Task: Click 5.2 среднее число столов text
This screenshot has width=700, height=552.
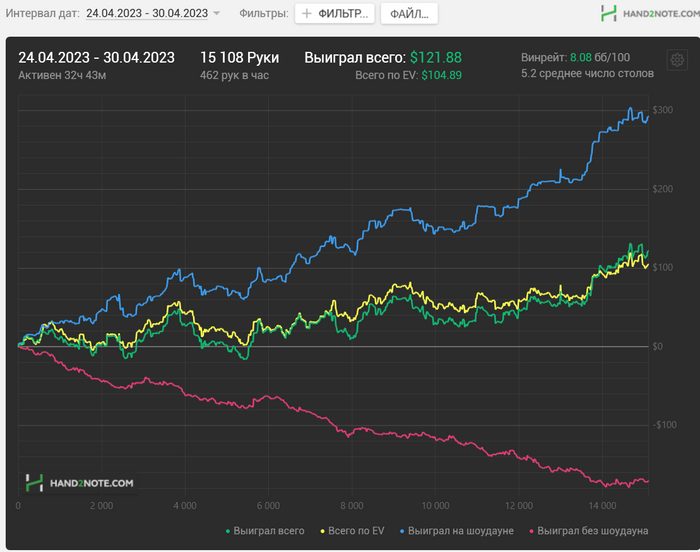Action: [588, 73]
